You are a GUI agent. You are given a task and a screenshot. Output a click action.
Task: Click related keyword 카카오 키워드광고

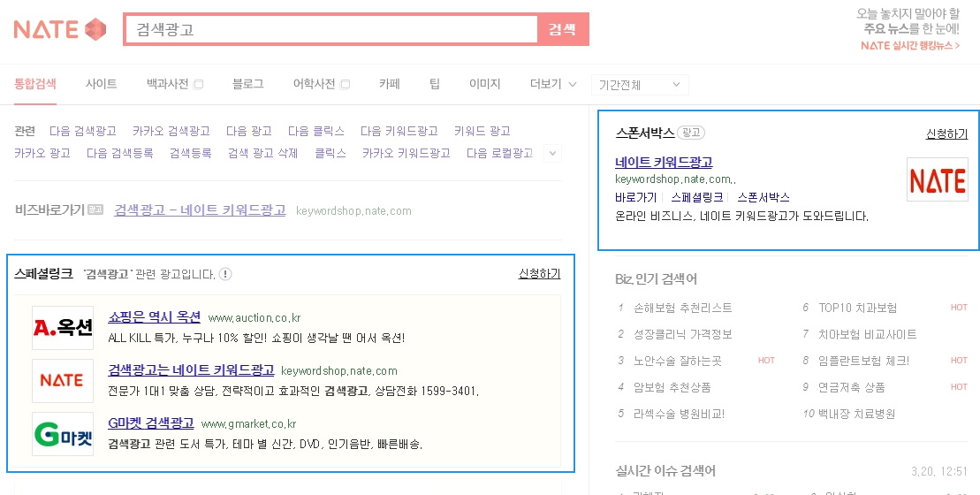tap(406, 153)
